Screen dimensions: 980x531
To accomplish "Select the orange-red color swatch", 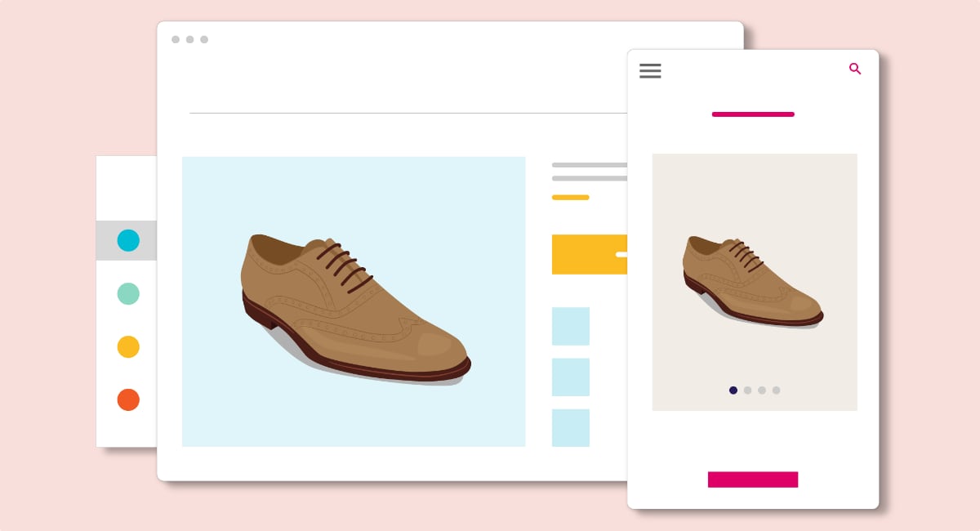I will click(128, 399).
